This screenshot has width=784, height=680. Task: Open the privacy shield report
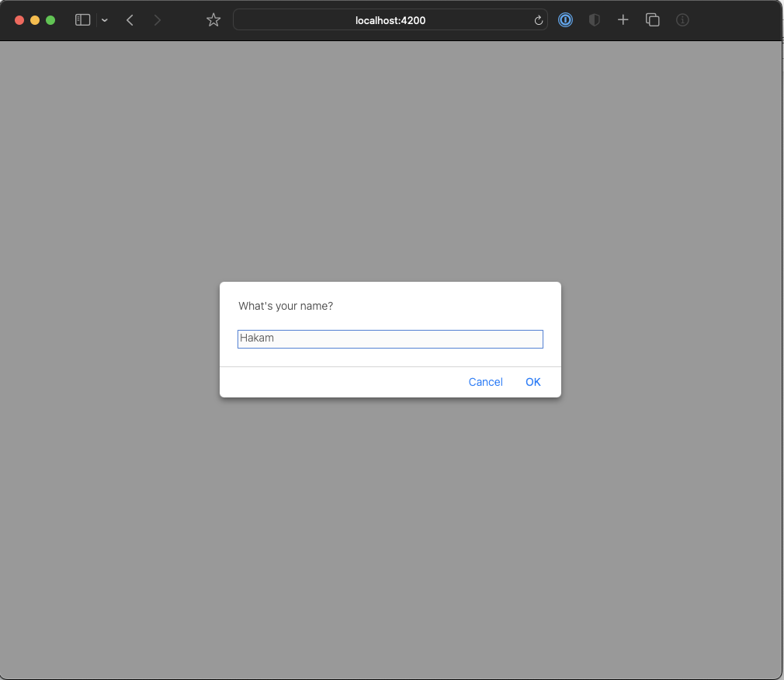coord(594,20)
